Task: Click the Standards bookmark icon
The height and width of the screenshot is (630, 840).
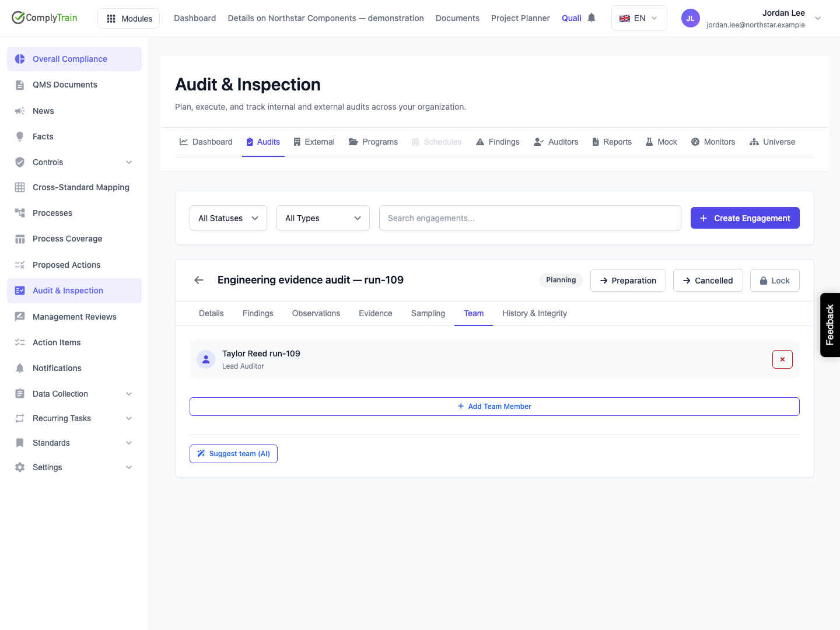Action: click(20, 443)
